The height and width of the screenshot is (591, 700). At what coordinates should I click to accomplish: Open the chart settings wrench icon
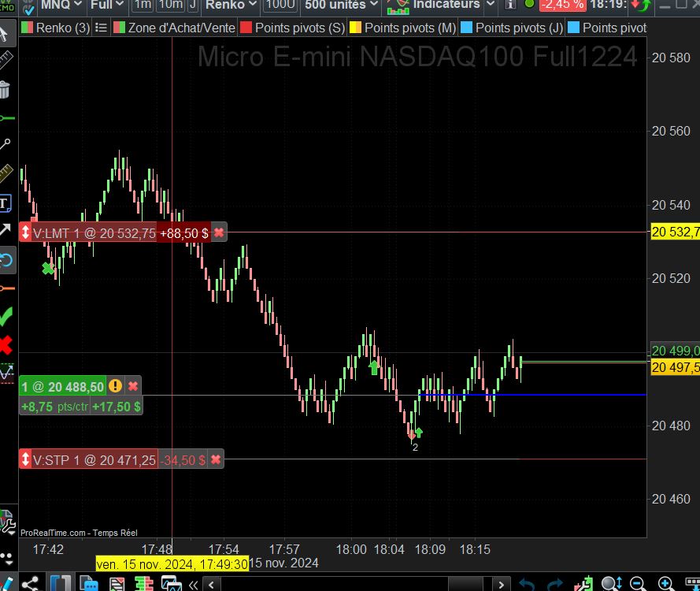tap(7, 522)
